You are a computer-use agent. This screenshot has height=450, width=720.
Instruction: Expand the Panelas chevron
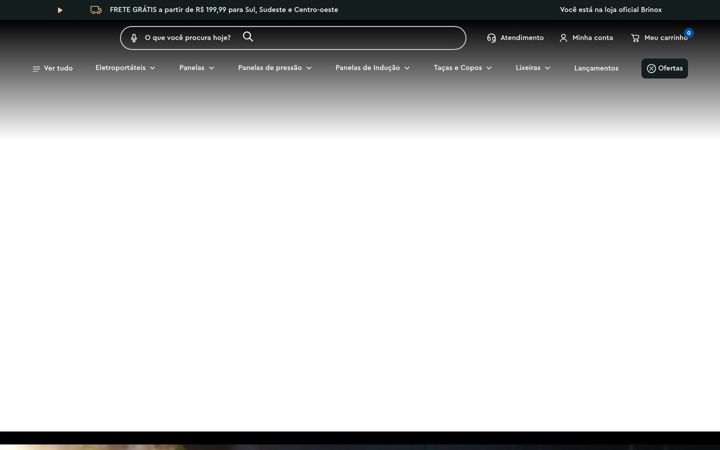click(211, 68)
